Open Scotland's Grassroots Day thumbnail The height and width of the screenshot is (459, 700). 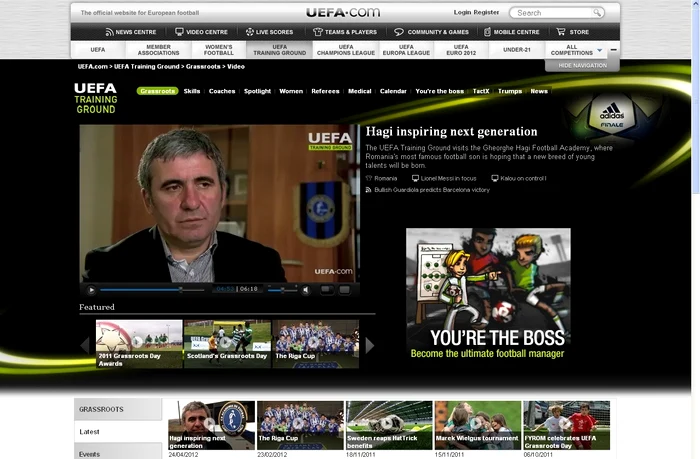pyautogui.click(x=227, y=344)
